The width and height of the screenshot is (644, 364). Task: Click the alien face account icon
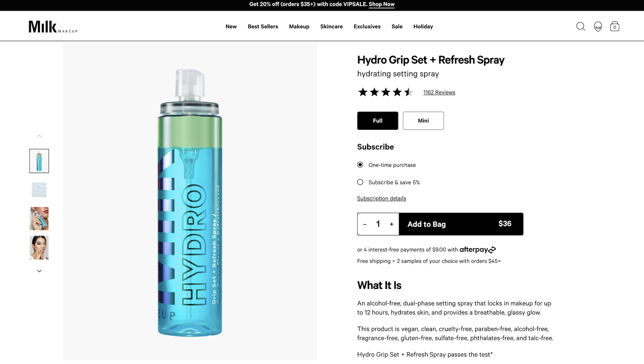(x=598, y=26)
